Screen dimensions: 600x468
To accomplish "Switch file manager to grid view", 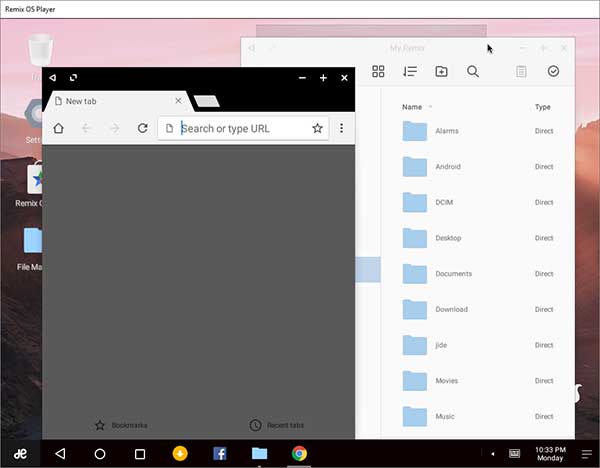I will pyautogui.click(x=378, y=71).
